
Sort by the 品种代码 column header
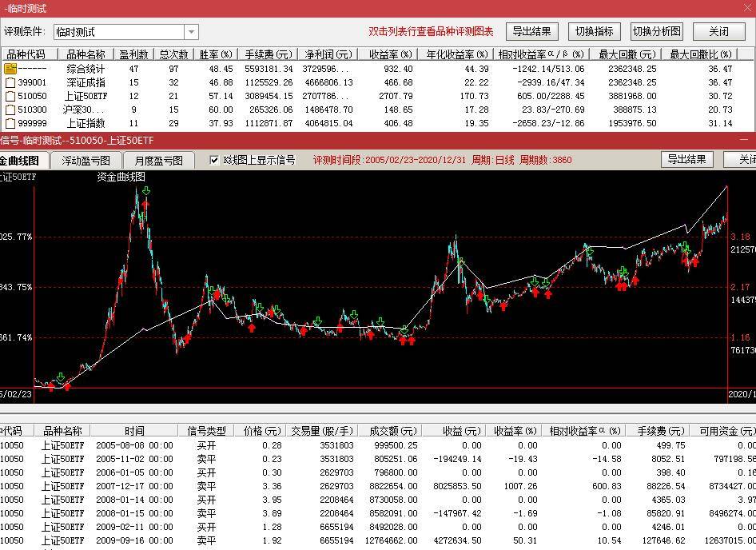29,54
